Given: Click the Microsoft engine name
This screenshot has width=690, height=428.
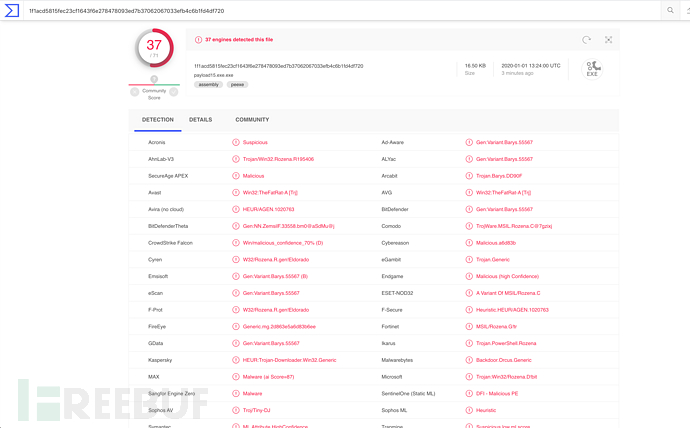Looking at the screenshot, I should (392, 377).
